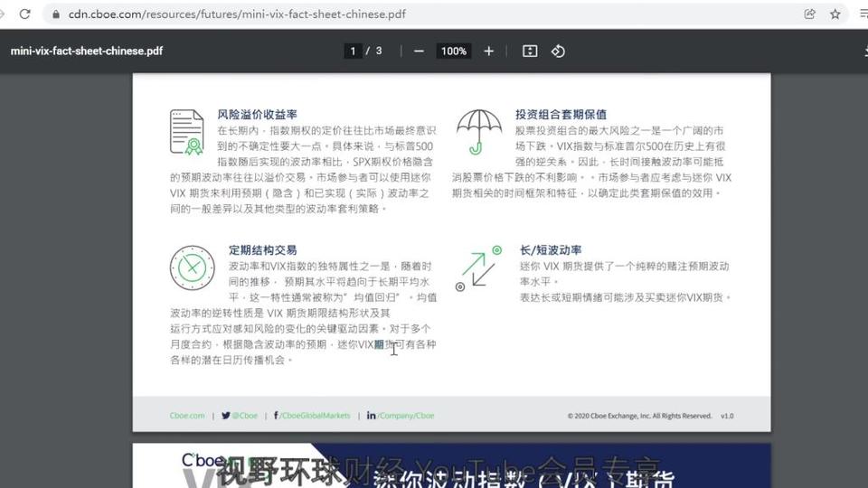
Task: Click the up-down arrows volatility icon
Action: pos(479,269)
